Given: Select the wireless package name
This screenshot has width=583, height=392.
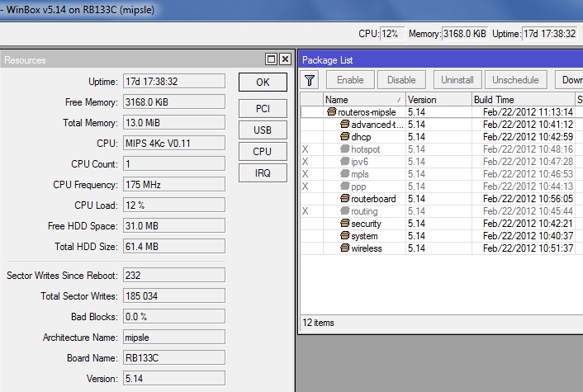Looking at the screenshot, I should (x=367, y=248).
